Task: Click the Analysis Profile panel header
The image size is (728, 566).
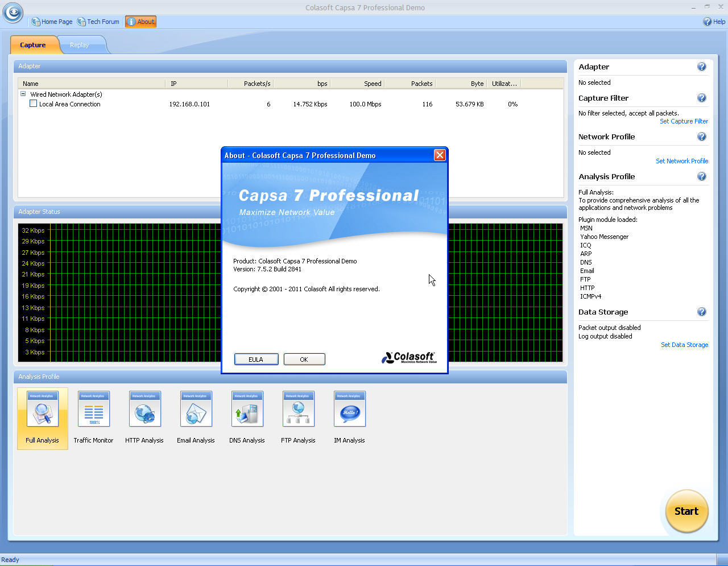Action: [290, 377]
